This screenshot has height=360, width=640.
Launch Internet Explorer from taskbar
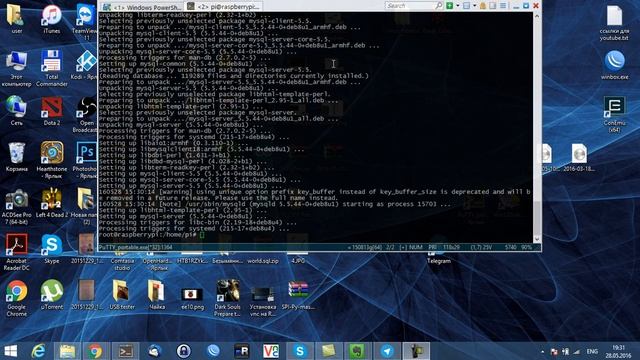(39, 351)
